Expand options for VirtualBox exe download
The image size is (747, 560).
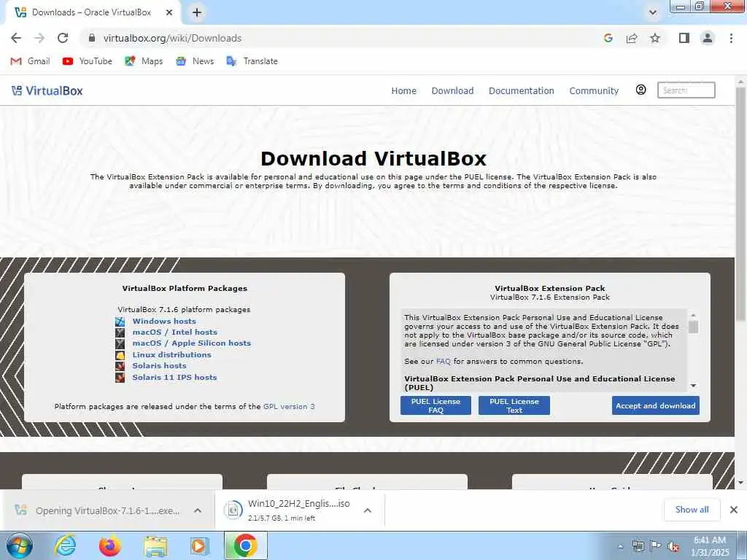pos(198,510)
